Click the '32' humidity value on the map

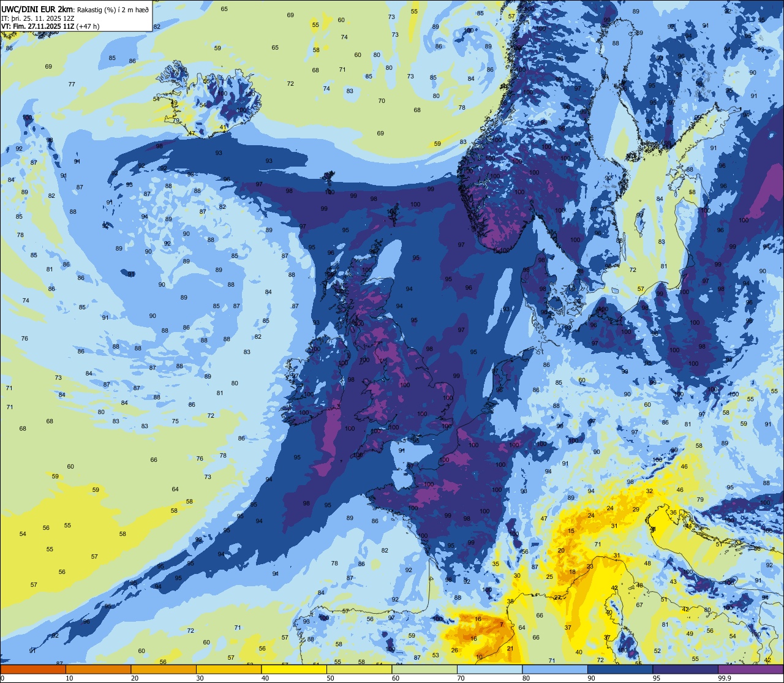coord(649,491)
